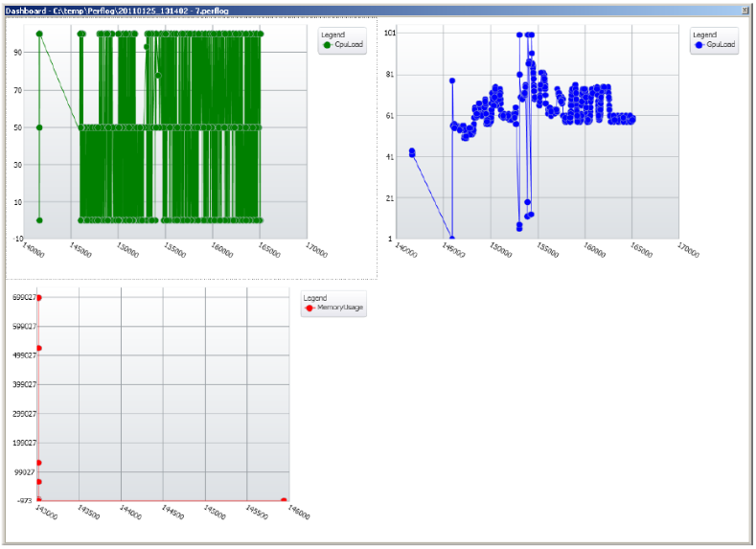The image size is (756, 549).
Task: Select the GpuLoad legend label
Action: [721, 44]
